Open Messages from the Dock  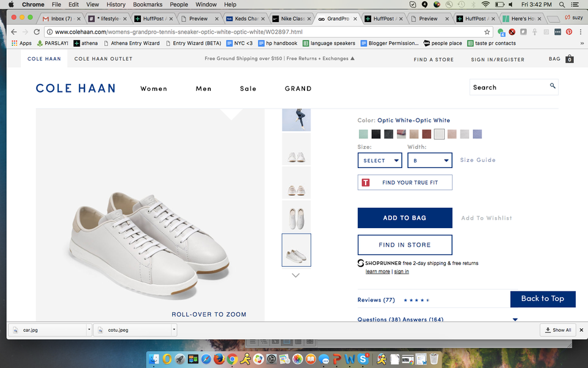323,359
